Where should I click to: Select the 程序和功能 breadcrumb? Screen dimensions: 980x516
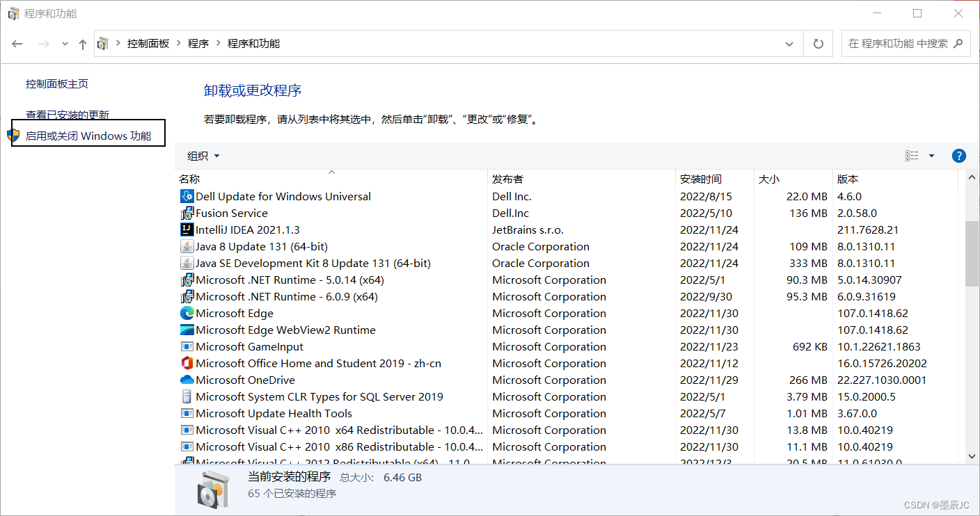point(254,44)
